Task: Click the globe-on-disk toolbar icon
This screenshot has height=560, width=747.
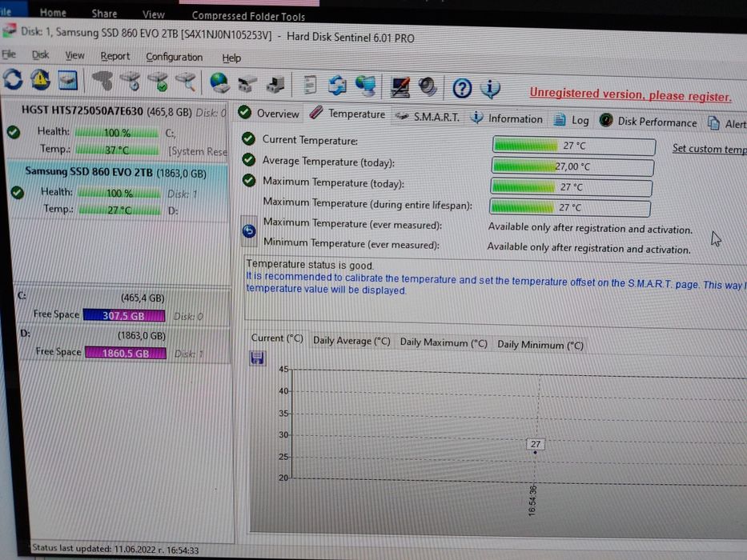Action: pyautogui.click(x=219, y=83)
